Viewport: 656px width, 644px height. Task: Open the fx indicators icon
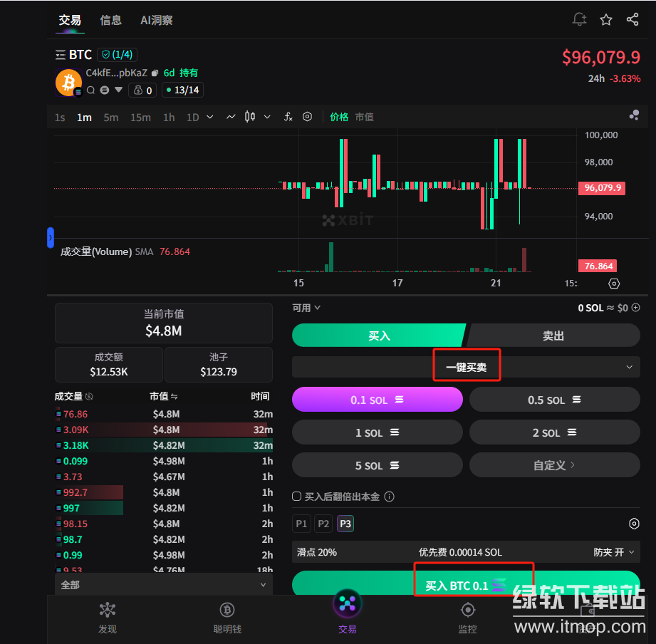[288, 117]
